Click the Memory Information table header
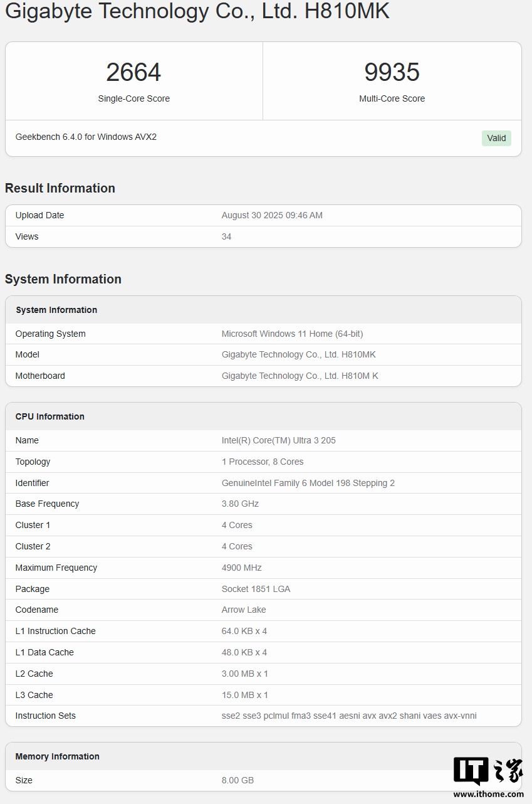Viewport: 532px width, 804px height. coord(58,756)
